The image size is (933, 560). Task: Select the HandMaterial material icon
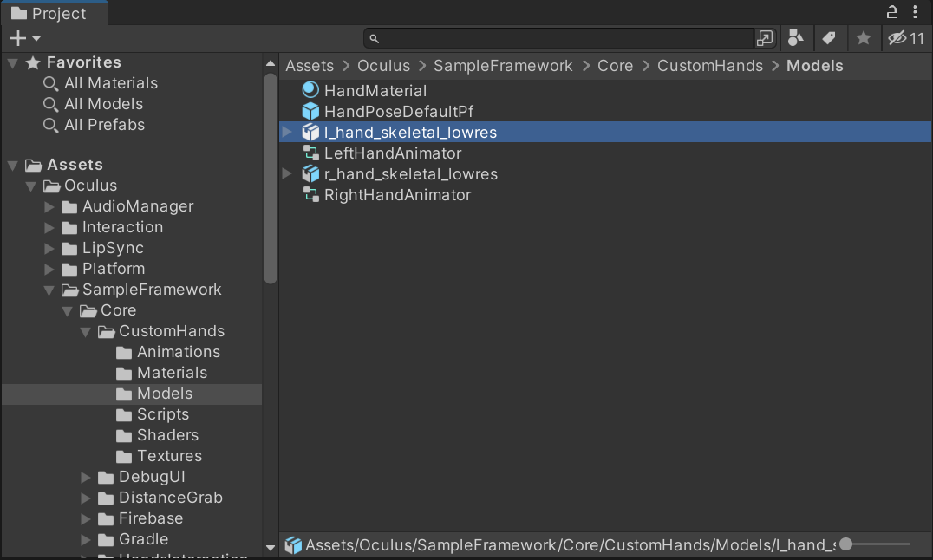click(x=310, y=90)
